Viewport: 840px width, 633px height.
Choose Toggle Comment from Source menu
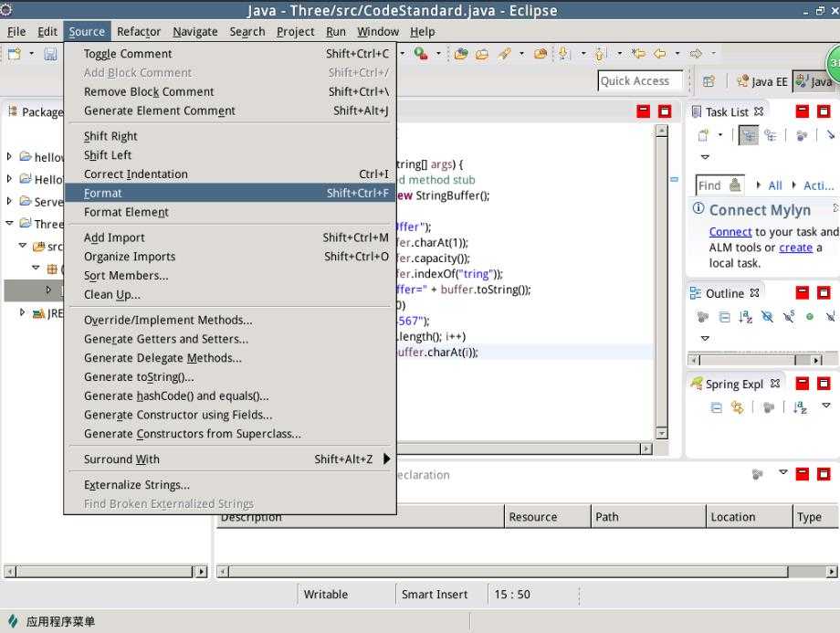[230, 54]
